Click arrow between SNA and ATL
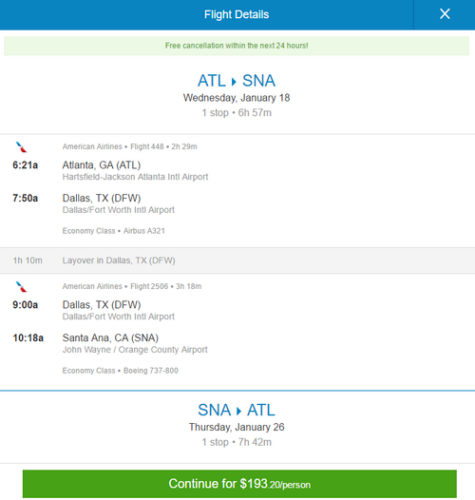Image resolution: width=475 pixels, height=500 pixels. (239, 411)
